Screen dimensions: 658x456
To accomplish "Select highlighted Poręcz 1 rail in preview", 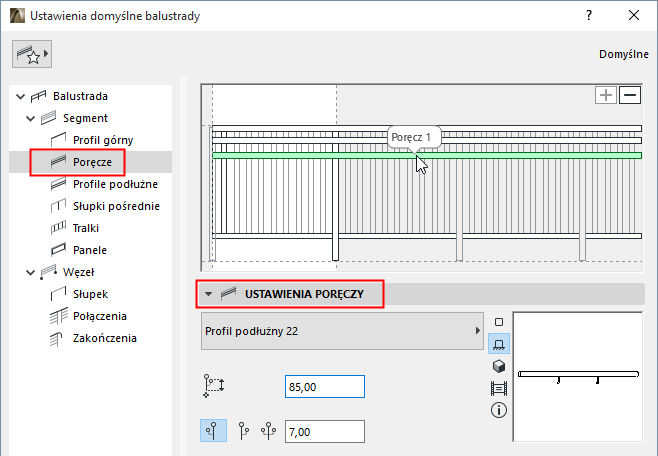I will tap(427, 156).
